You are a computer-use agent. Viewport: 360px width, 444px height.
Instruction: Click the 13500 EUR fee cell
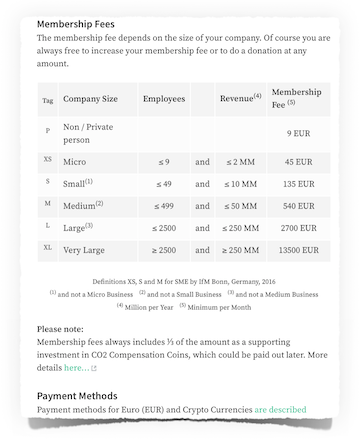click(299, 251)
